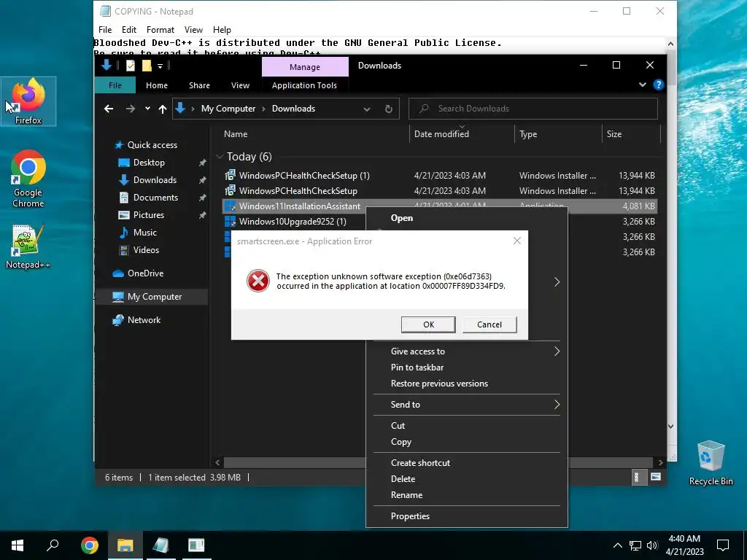Viewport: 747px width, 560px height.
Task: Click the volume icon in system tray
Action: coord(652,545)
